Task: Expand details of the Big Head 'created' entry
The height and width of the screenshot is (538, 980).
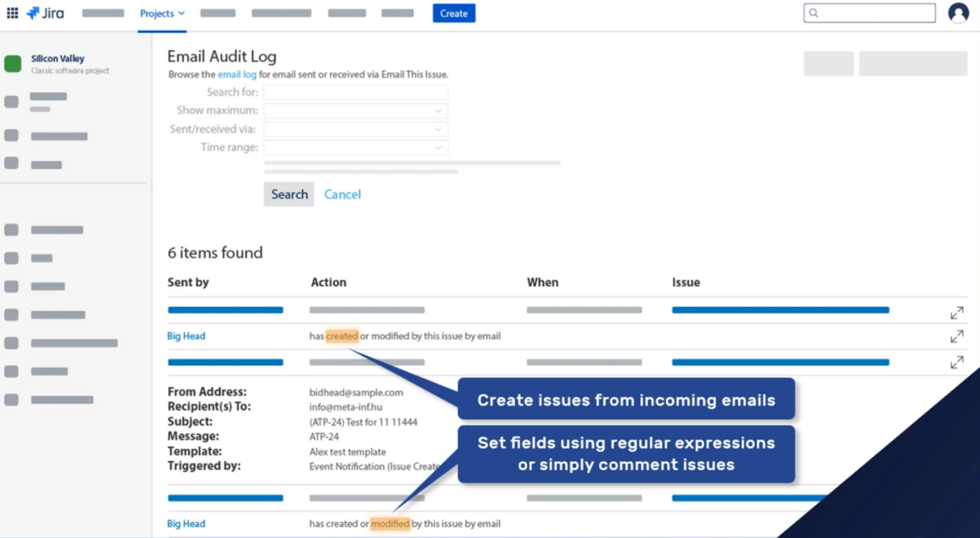Action: [x=957, y=336]
